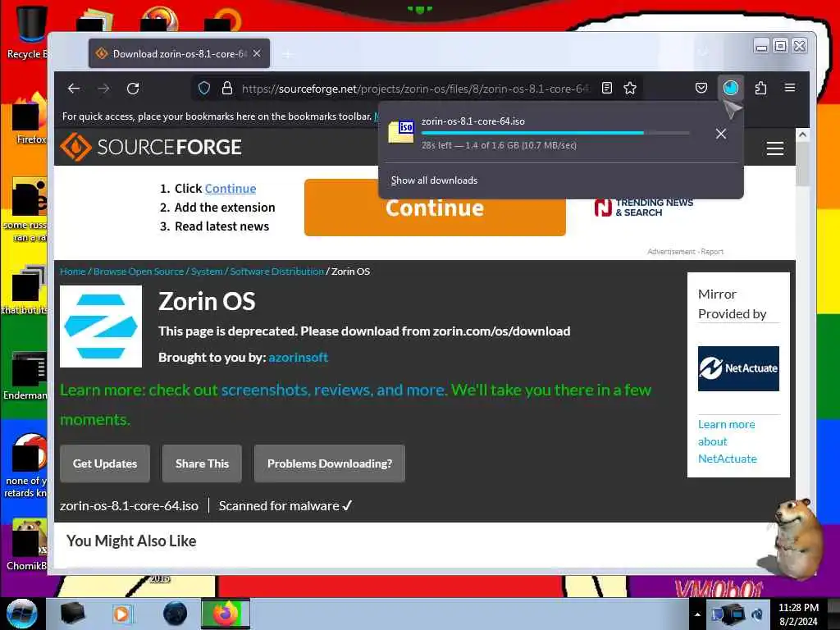Screen dimensions: 840x630
Task: Open the extensions puzzle icon
Action: pos(760,88)
